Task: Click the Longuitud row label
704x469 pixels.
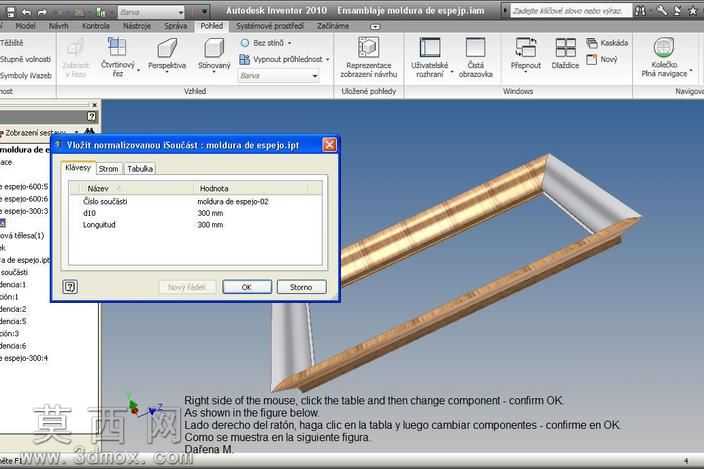Action: click(x=99, y=225)
